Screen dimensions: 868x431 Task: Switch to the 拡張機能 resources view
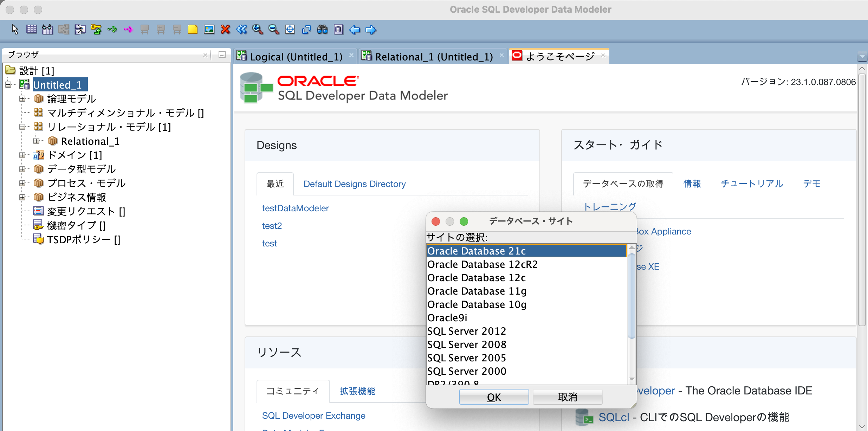[x=357, y=391]
